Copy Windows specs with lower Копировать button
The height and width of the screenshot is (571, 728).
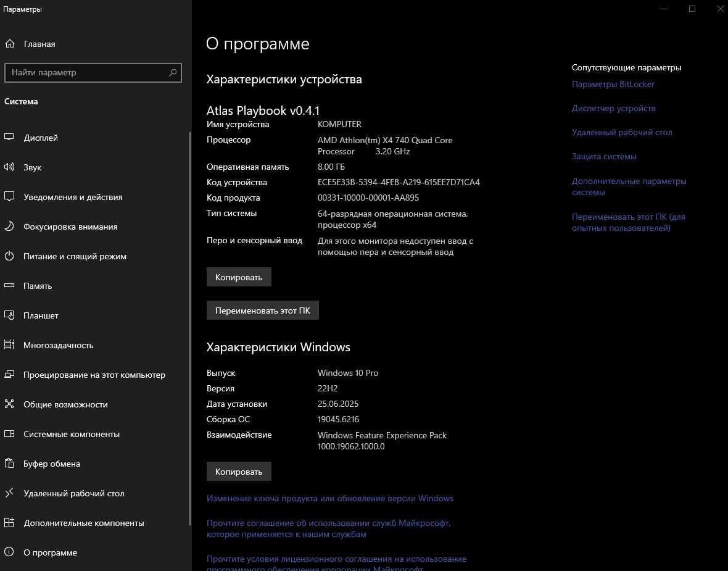coord(239,472)
